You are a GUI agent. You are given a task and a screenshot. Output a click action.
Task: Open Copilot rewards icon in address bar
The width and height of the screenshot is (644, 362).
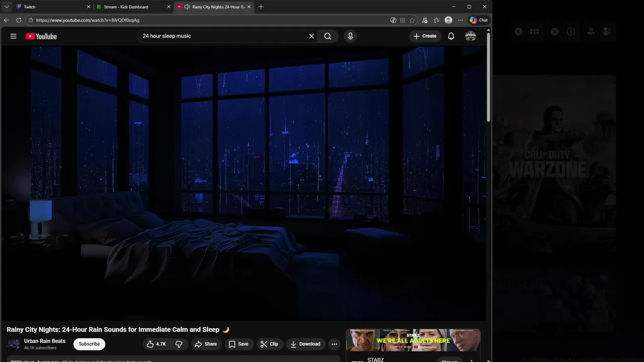pyautogui.click(x=393, y=20)
